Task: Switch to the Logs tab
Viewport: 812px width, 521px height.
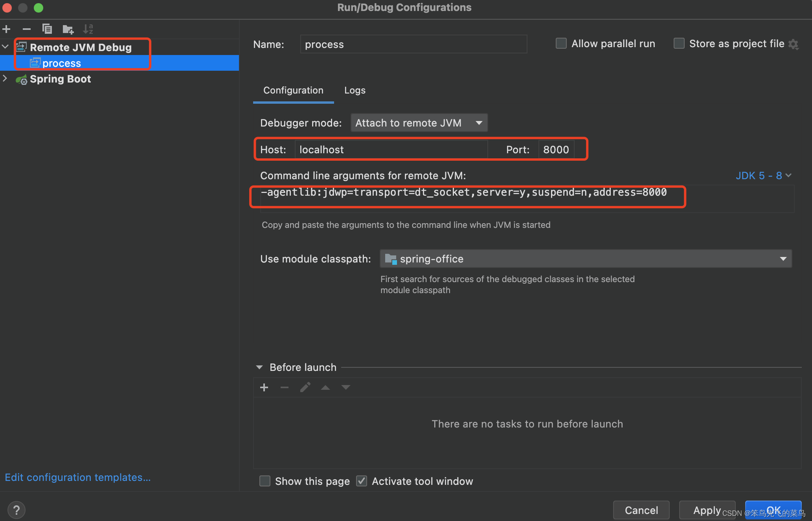Action: tap(355, 90)
